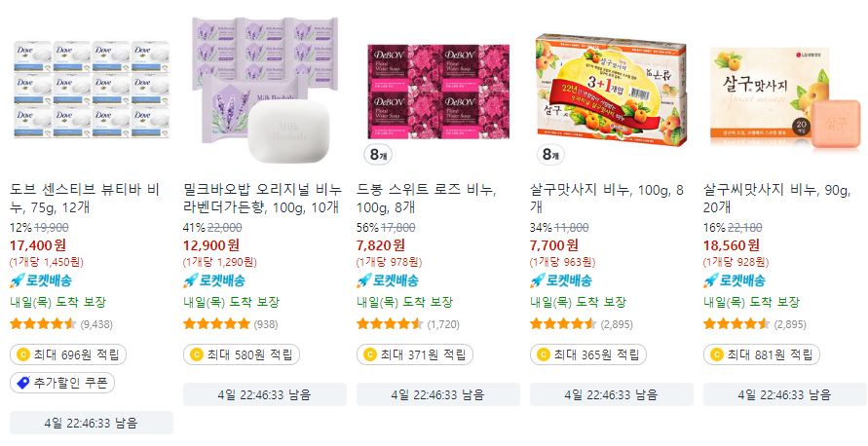
Task: Click the 8개 badge on DeBON soap
Action: pos(378,155)
